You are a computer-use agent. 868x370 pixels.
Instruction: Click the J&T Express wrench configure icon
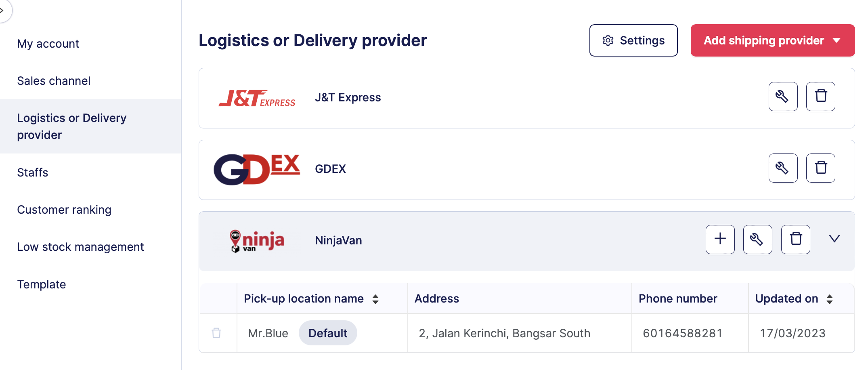(x=783, y=97)
